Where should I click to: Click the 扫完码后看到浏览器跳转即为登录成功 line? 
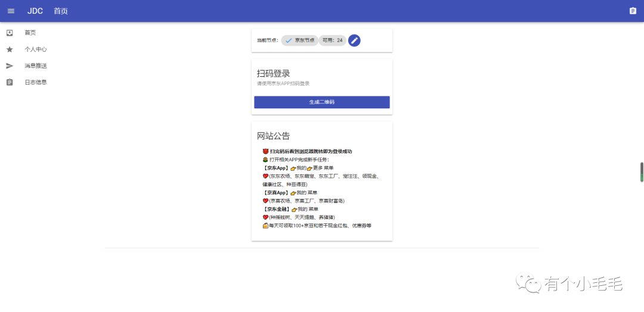point(307,151)
